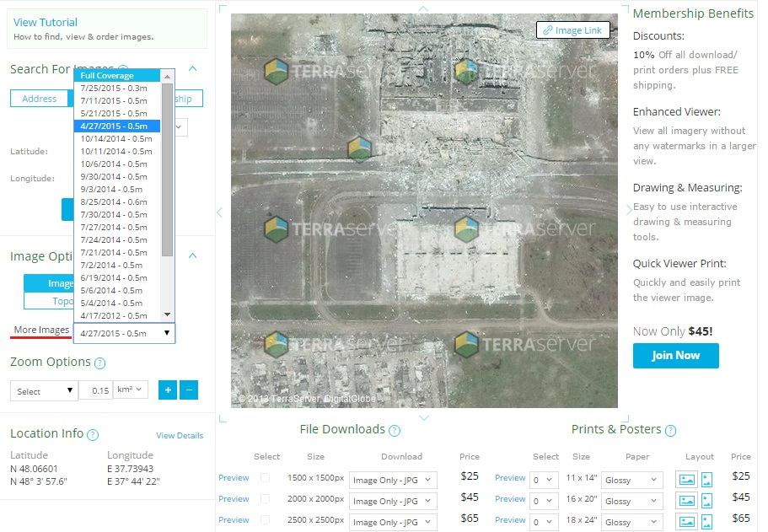
Task: Choose landscape layout for 11 x 14 print
Action: tap(687, 480)
